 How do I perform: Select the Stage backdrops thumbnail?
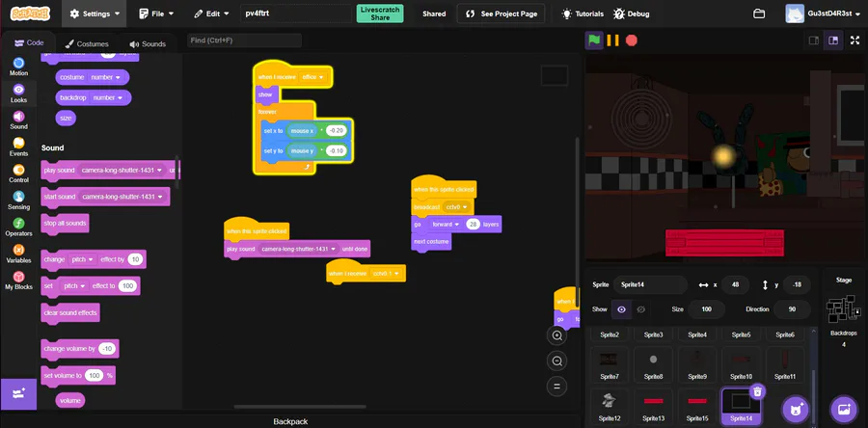844,309
